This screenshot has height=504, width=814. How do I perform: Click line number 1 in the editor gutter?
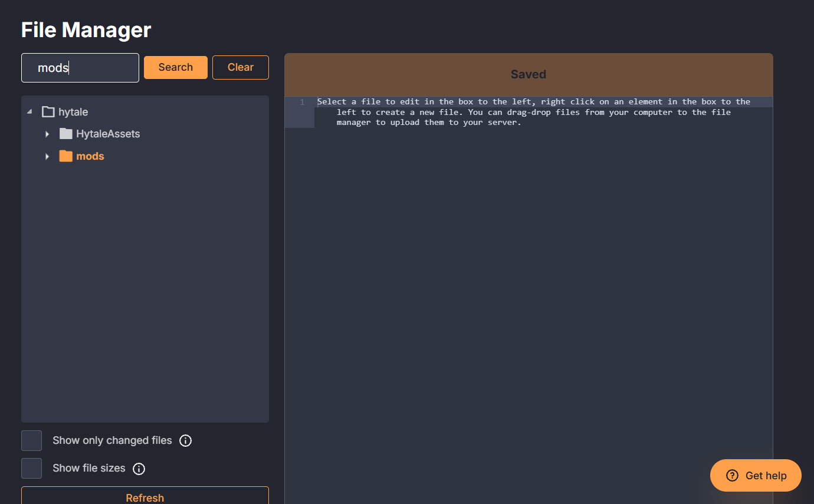(301, 101)
